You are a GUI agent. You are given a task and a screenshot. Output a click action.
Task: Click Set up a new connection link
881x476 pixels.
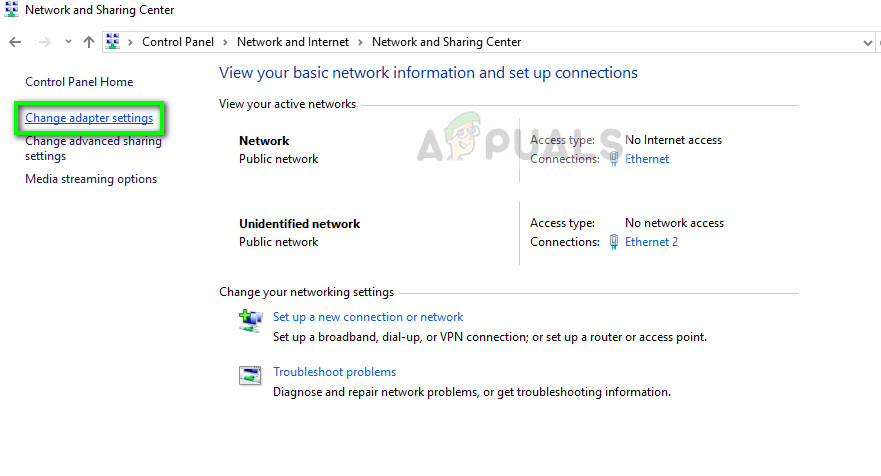[x=368, y=317]
